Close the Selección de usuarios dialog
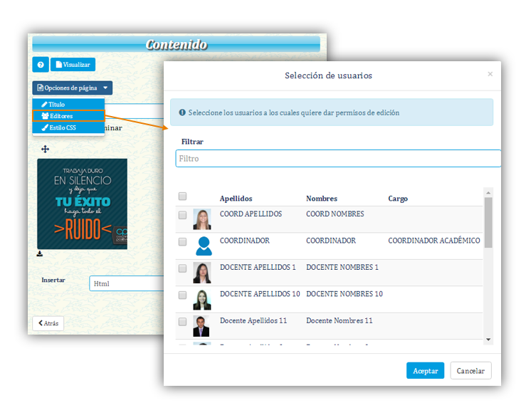Image resolution: width=531 pixels, height=420 pixels. pyautogui.click(x=490, y=74)
